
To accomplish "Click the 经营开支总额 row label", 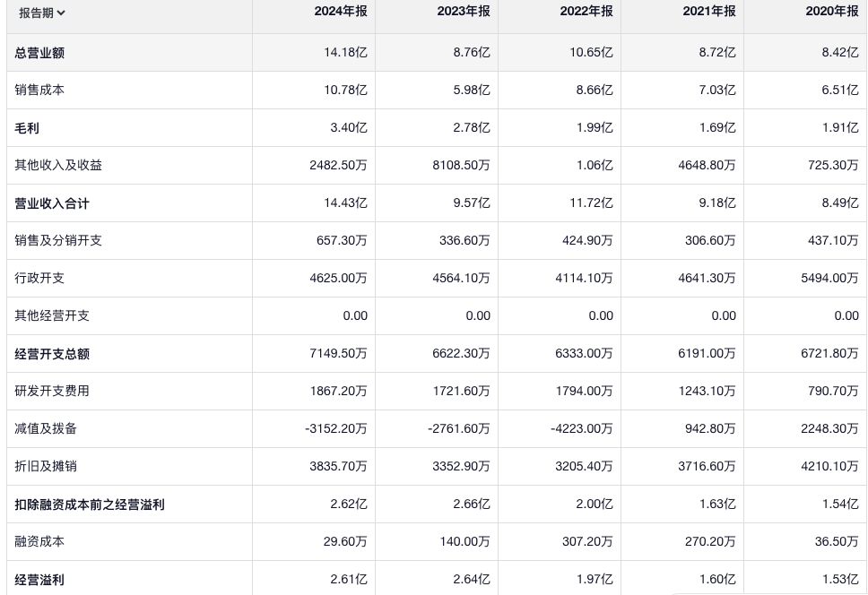I will (52, 354).
